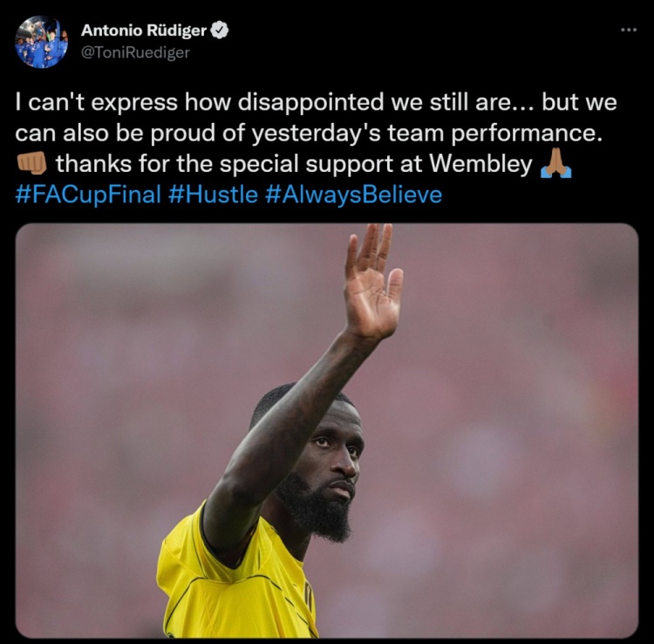Open the #AlwaysBelieve hashtag

click(x=354, y=195)
